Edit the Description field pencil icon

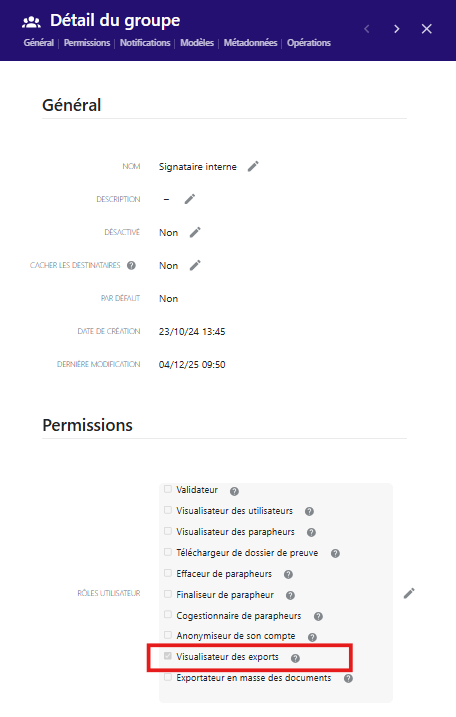(190, 199)
